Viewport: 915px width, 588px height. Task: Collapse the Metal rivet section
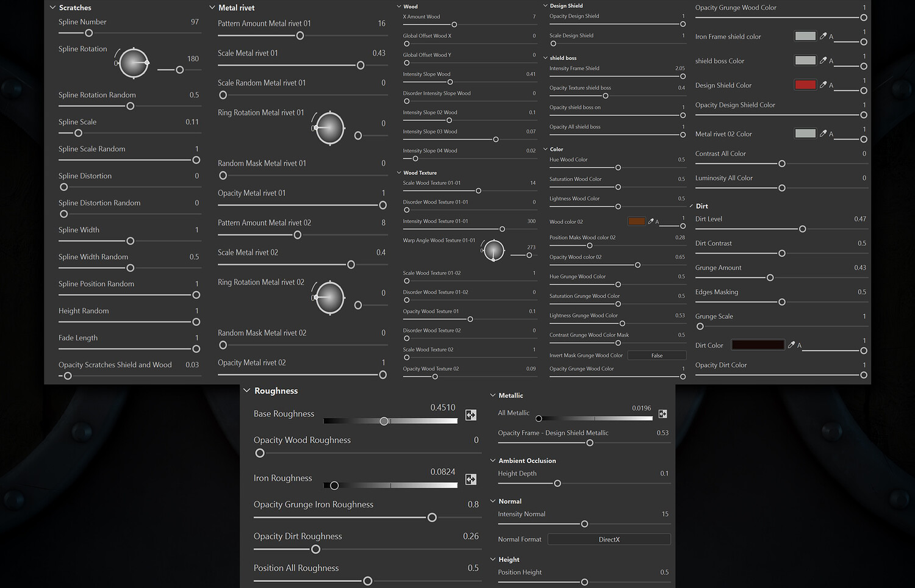coord(212,7)
